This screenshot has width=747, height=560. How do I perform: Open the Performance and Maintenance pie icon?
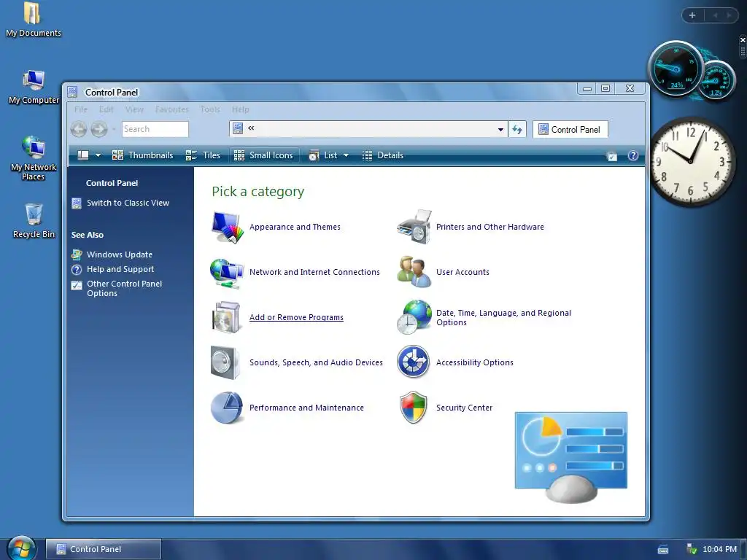pyautogui.click(x=227, y=408)
